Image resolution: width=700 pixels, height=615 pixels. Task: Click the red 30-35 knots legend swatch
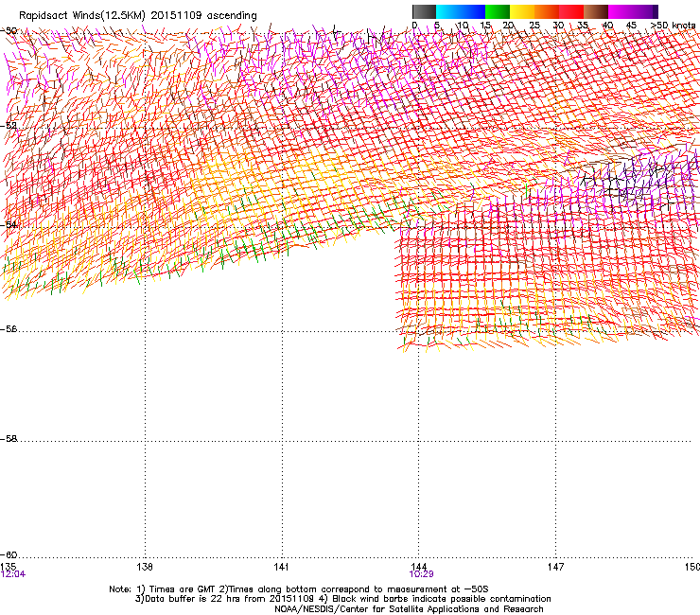click(571, 11)
